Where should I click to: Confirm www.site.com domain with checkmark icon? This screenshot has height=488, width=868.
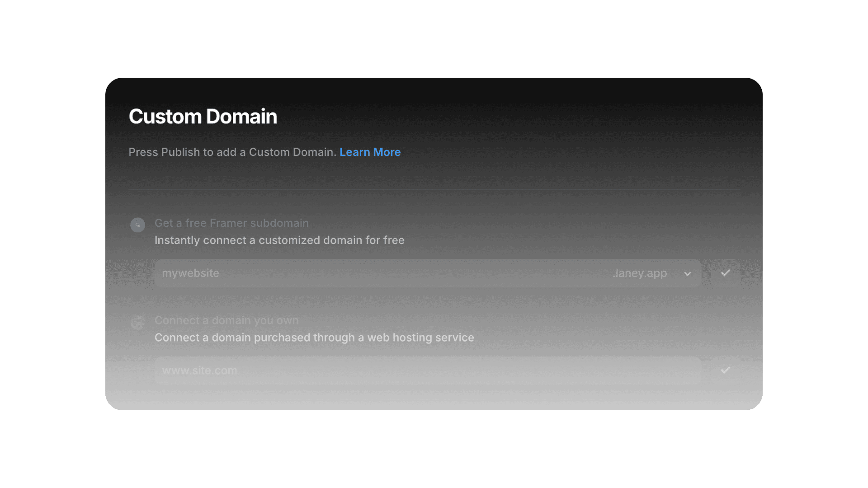click(x=725, y=371)
